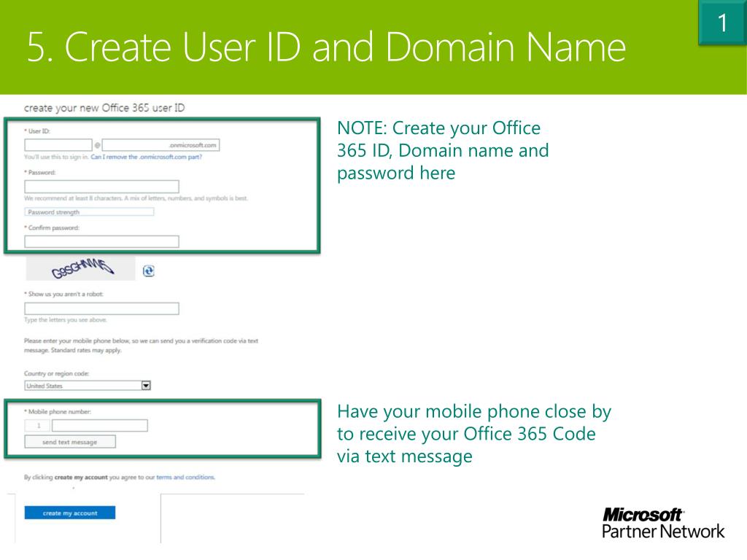Click the '5. Create User ID and Domain Name' title
747x560 pixels.
(x=326, y=47)
